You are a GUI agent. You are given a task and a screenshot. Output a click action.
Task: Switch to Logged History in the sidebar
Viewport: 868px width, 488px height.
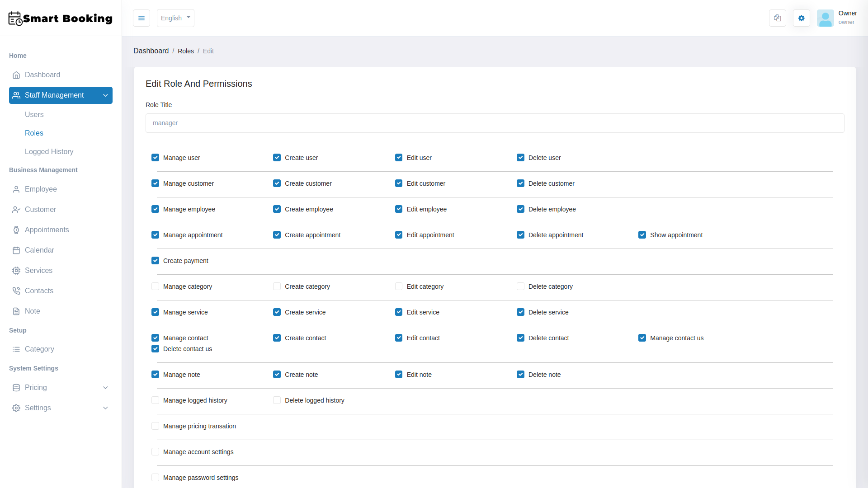[x=49, y=152]
